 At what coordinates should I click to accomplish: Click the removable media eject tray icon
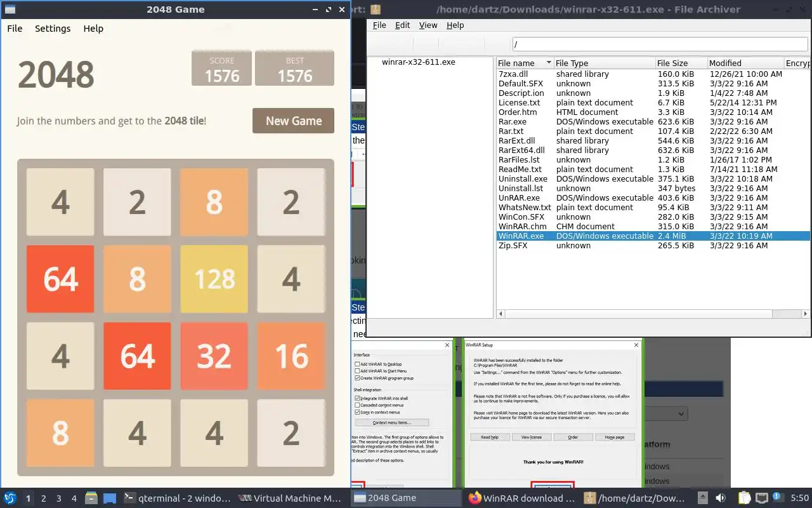703,498
